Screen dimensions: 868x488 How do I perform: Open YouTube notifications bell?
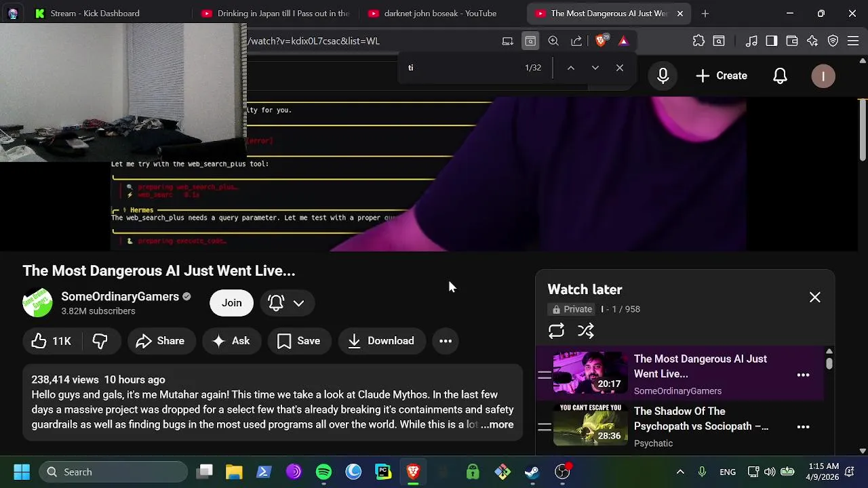(x=781, y=76)
